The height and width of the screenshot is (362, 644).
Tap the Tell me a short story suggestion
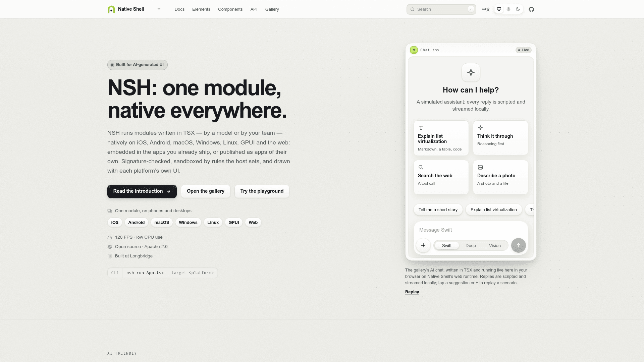[438, 210]
